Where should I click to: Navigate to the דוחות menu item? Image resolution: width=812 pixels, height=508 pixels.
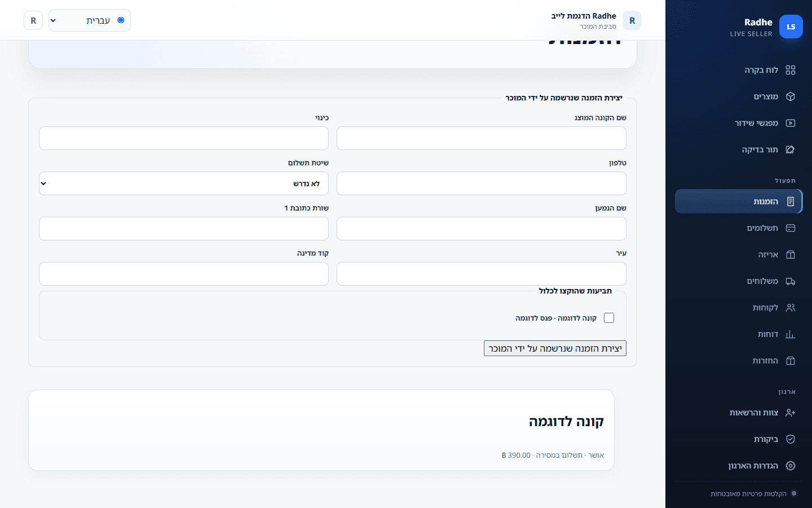tap(739, 334)
